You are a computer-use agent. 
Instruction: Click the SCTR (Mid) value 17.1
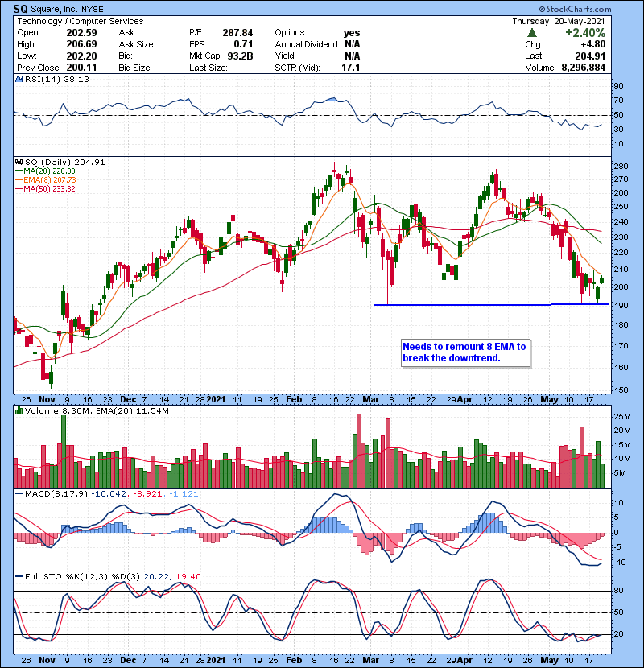[351, 68]
